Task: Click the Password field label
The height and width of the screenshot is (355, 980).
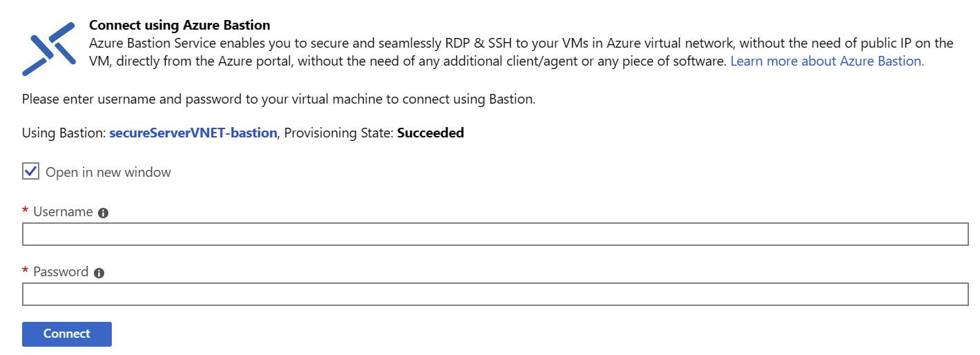Action: (x=61, y=272)
